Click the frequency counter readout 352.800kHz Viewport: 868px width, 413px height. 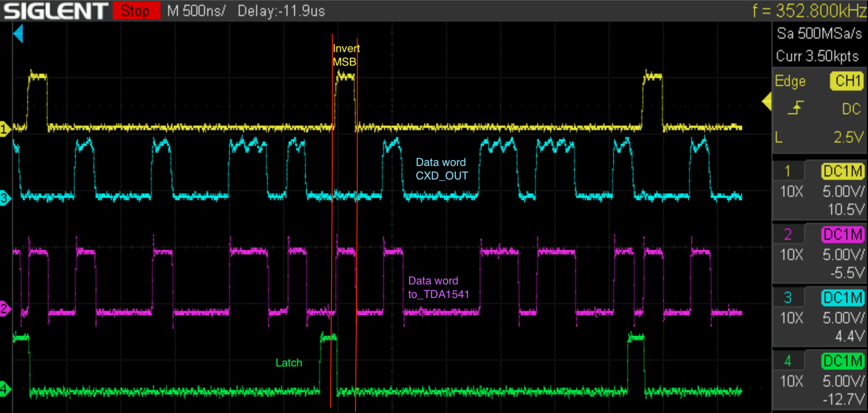pyautogui.click(x=809, y=11)
